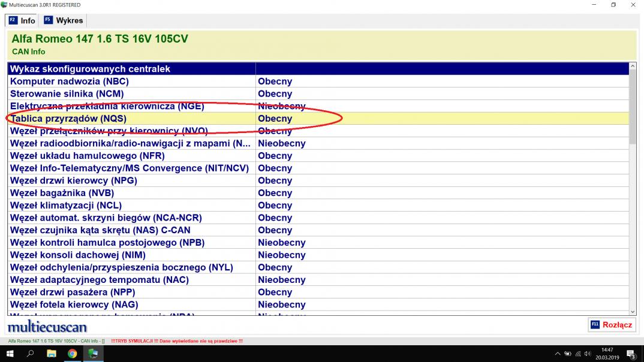Click the Wykaz skonfigurowanych centralek header
Viewport: 644px width, 362px height.
(90, 68)
